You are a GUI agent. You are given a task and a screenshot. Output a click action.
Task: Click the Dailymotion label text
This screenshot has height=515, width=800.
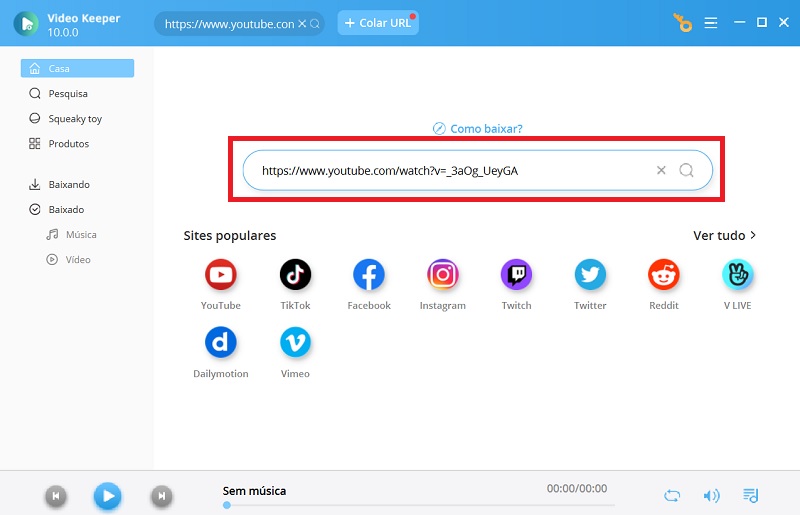pos(220,373)
